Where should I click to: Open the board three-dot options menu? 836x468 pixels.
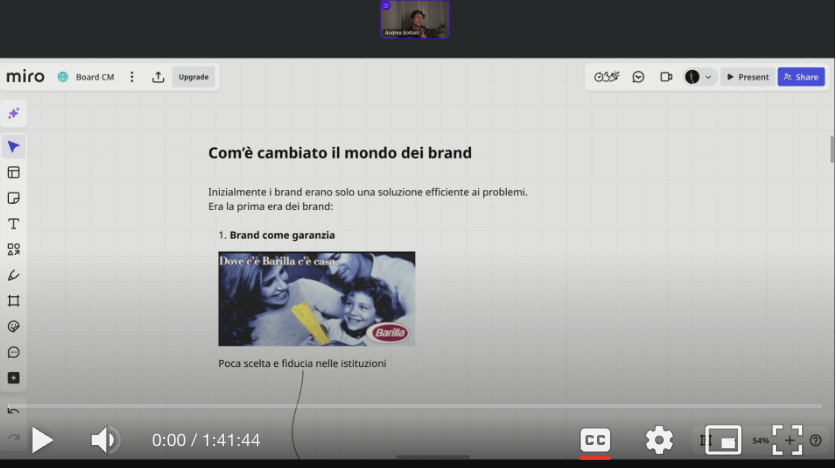coord(132,77)
